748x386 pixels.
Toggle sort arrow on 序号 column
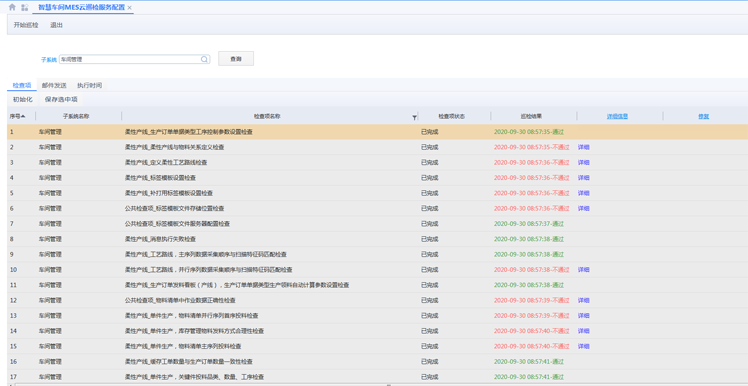pyautogui.click(x=23, y=116)
